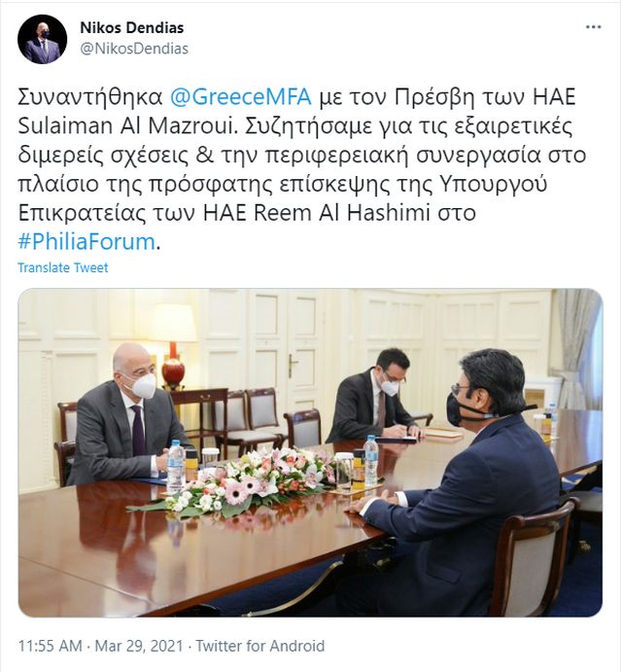Click the @NikosDendias handle
Screen dimensions: 622x672
pyautogui.click(x=134, y=49)
